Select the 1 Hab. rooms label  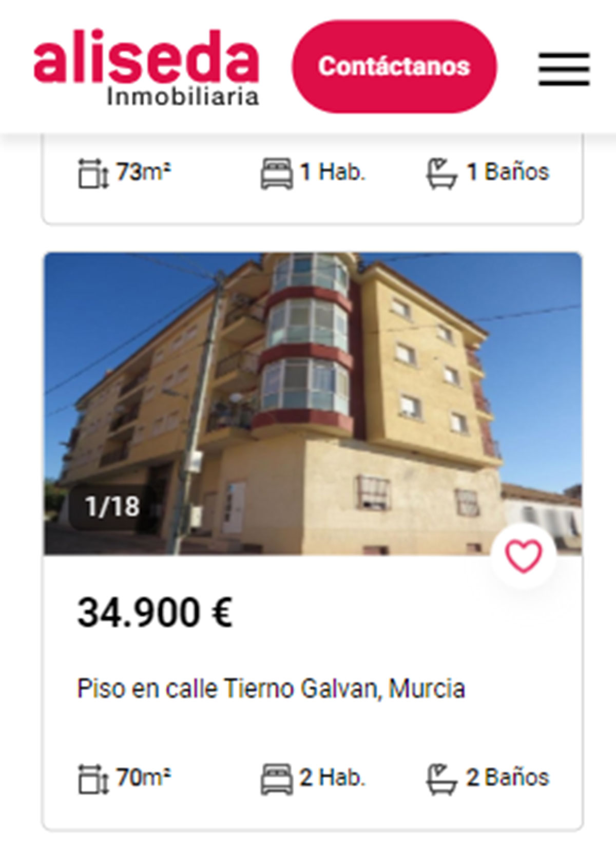pos(332,171)
